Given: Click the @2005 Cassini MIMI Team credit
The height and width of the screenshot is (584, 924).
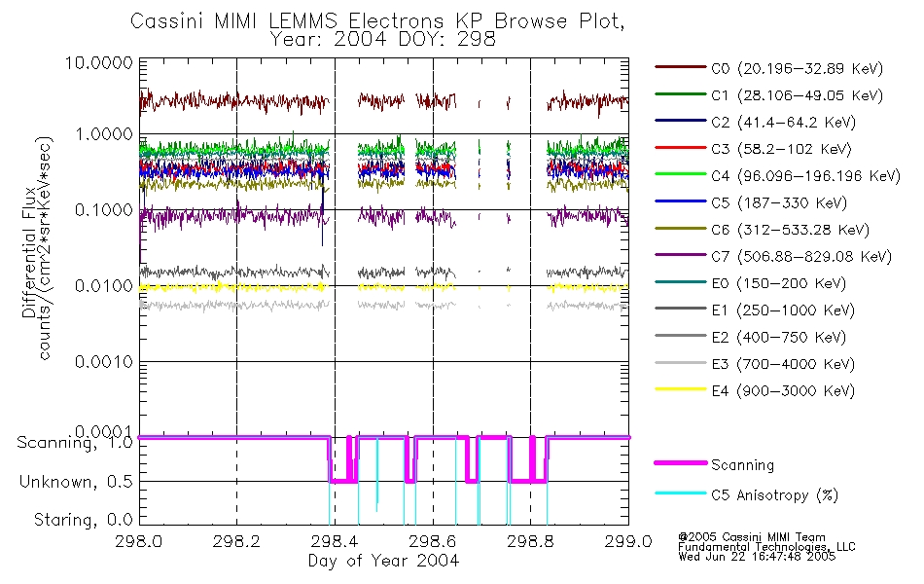Looking at the screenshot, I should 751,537.
